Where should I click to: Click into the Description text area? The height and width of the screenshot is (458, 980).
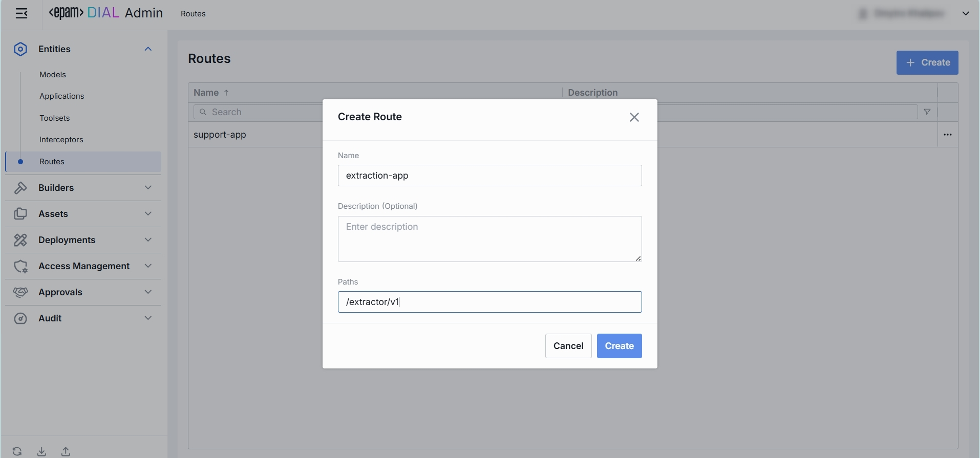click(x=489, y=238)
